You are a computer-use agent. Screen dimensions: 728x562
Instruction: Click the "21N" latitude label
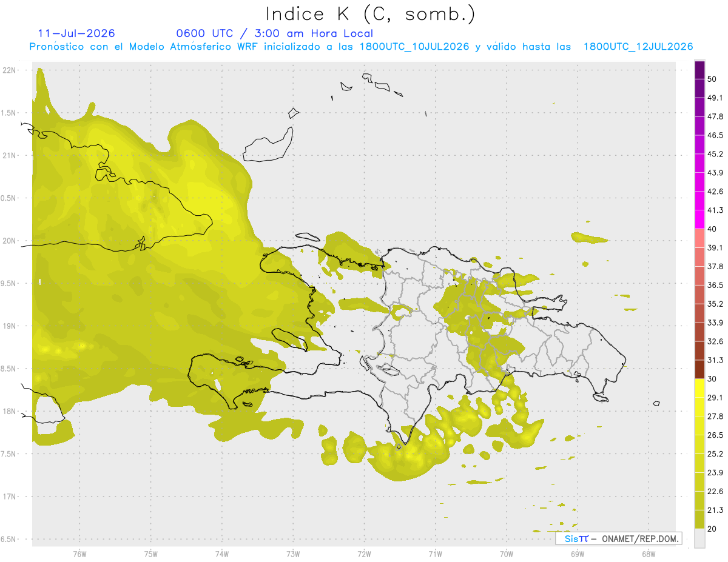click(10, 155)
